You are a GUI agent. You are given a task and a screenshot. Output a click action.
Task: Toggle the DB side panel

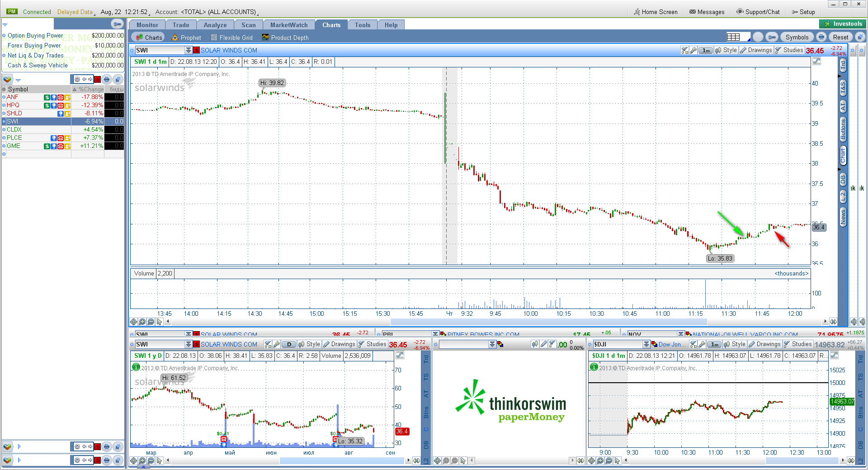point(843,179)
